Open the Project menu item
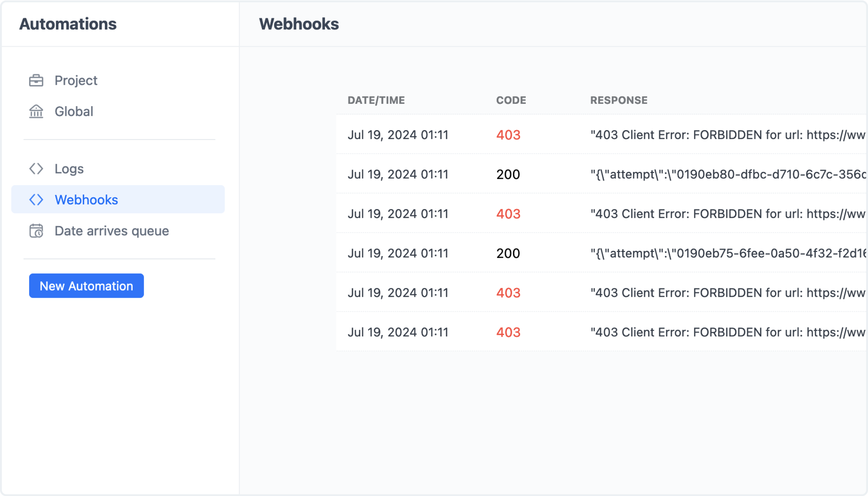 point(76,81)
